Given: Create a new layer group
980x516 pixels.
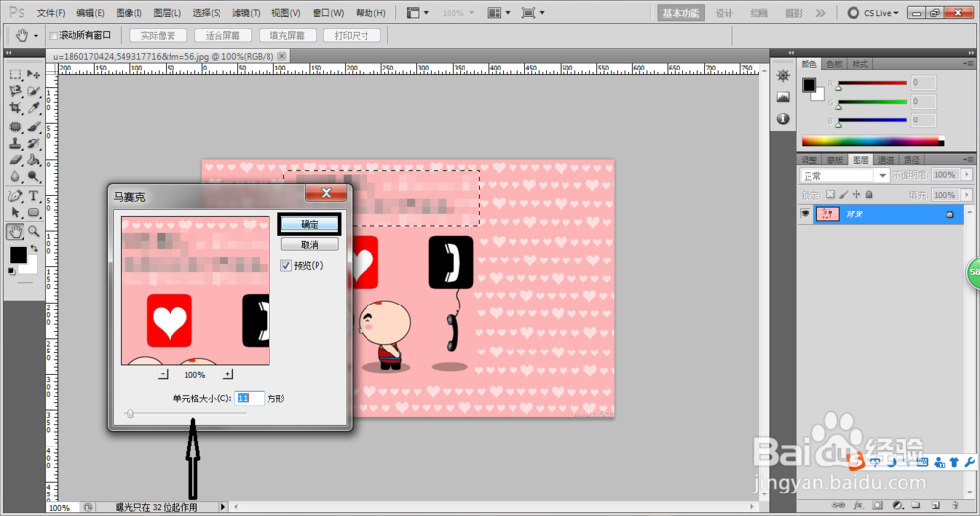Looking at the screenshot, I should (x=915, y=505).
